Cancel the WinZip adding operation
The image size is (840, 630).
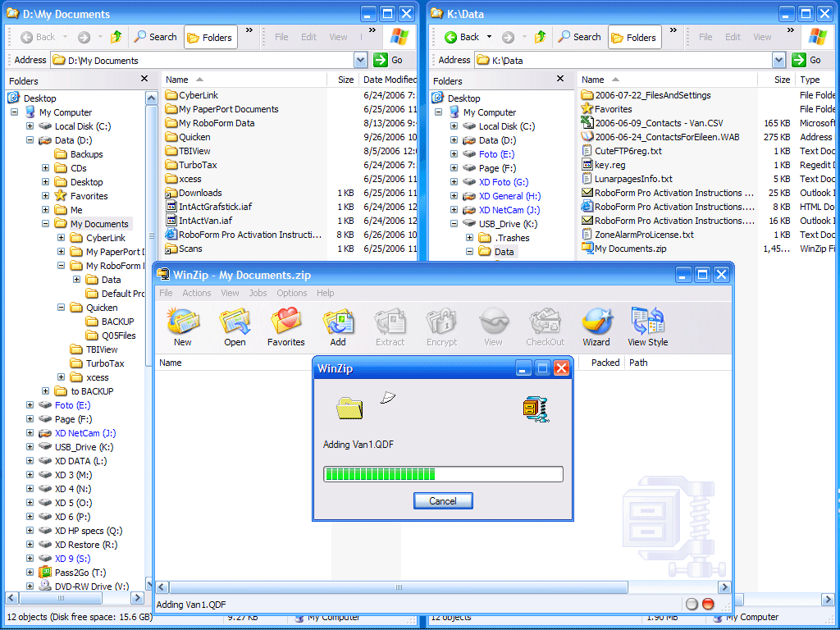coord(443,500)
